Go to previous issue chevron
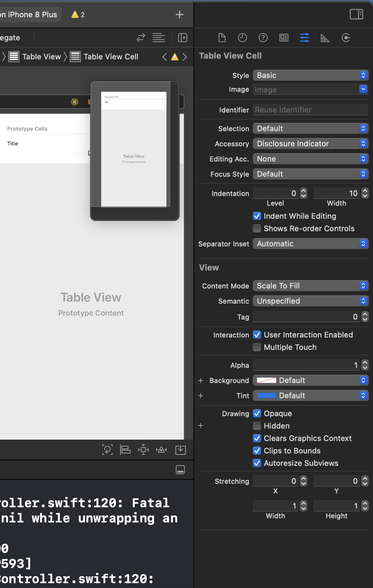This screenshot has height=588, width=373. (165, 57)
